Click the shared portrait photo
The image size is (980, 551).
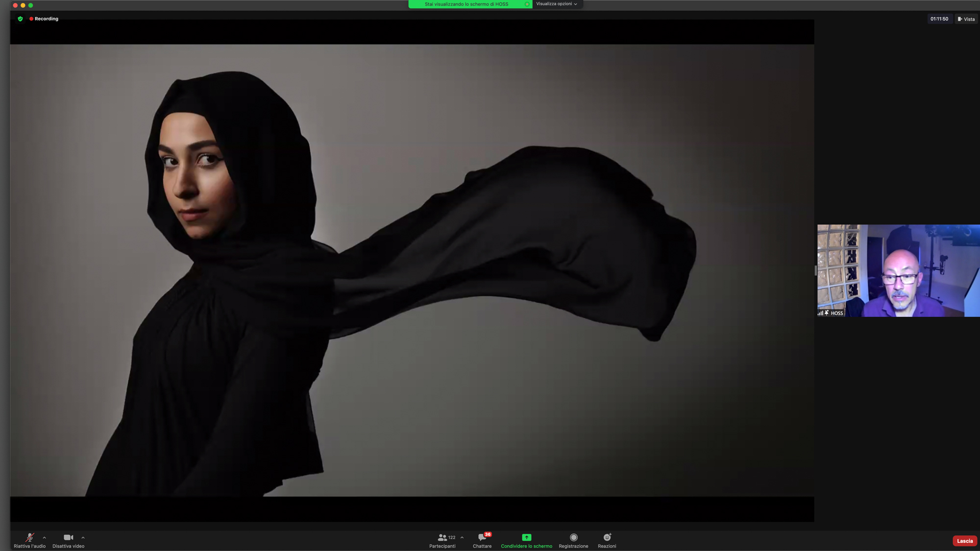click(412, 270)
